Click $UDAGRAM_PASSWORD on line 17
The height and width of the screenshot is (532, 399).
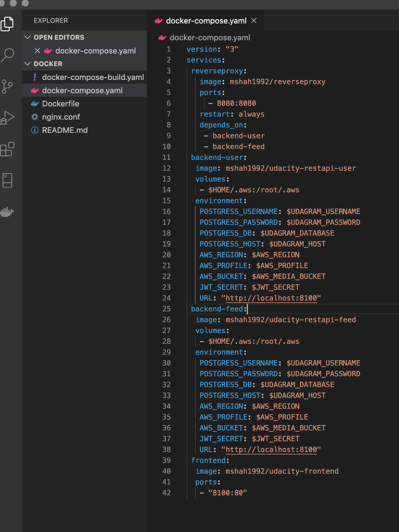pyautogui.click(x=323, y=222)
